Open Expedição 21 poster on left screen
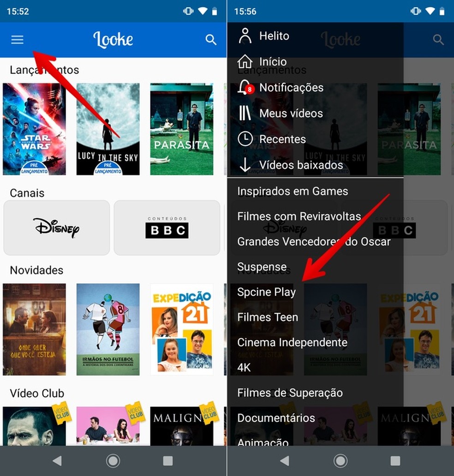The width and height of the screenshot is (454, 476). coord(182,329)
